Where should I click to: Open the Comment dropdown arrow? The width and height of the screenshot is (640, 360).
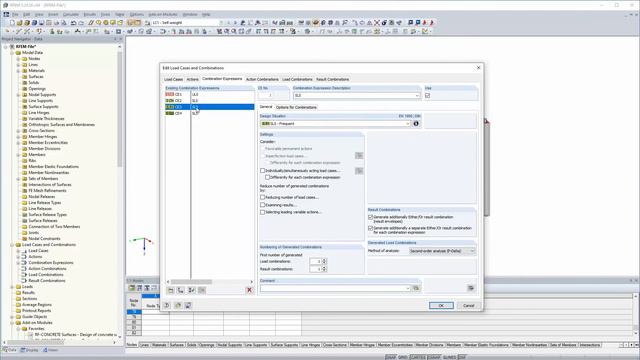[407, 288]
